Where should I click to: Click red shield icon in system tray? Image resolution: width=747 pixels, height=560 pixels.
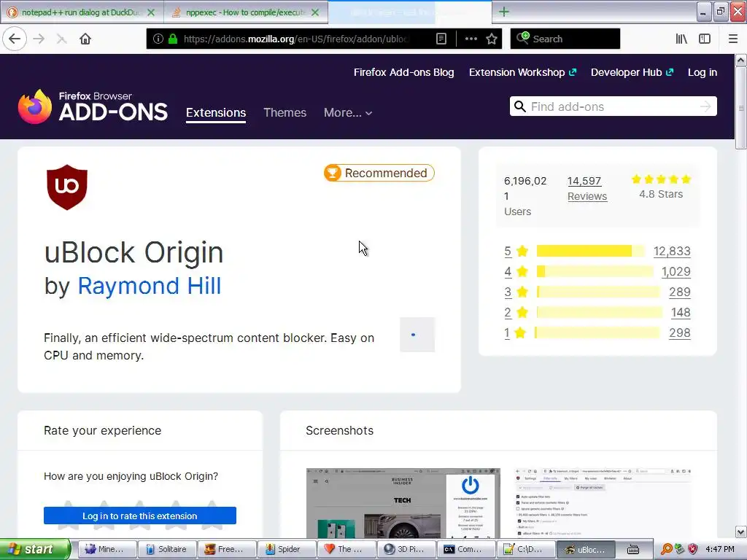point(693,549)
